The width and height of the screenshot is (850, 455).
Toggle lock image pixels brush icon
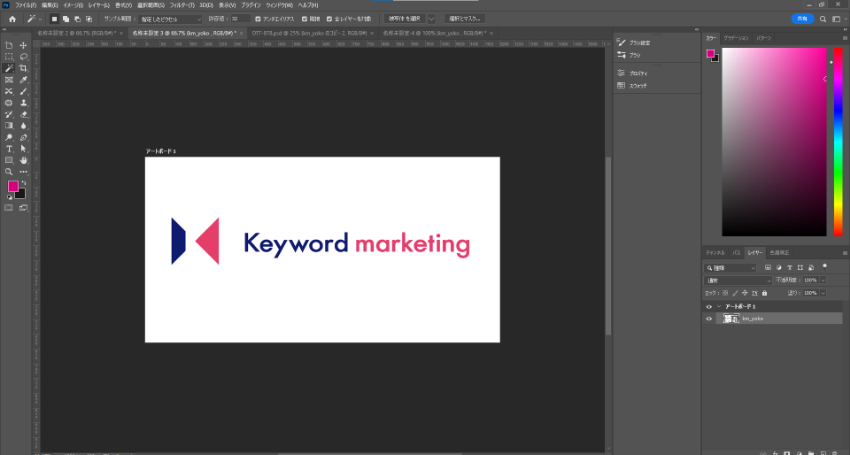coord(735,293)
